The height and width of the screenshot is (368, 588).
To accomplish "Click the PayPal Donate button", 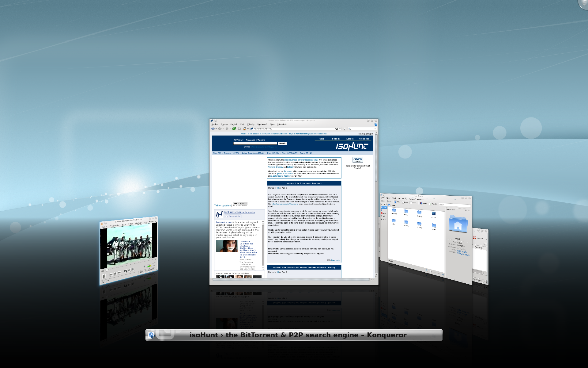I will [x=358, y=160].
